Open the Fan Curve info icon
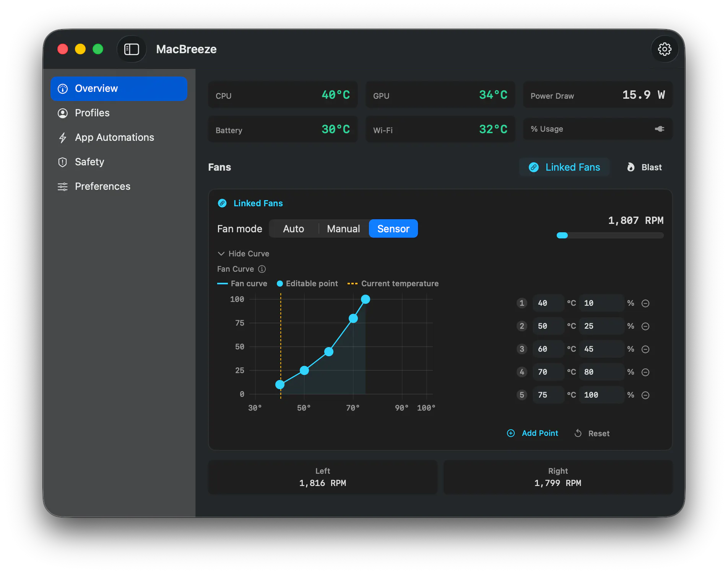Image resolution: width=728 pixels, height=574 pixels. (262, 269)
